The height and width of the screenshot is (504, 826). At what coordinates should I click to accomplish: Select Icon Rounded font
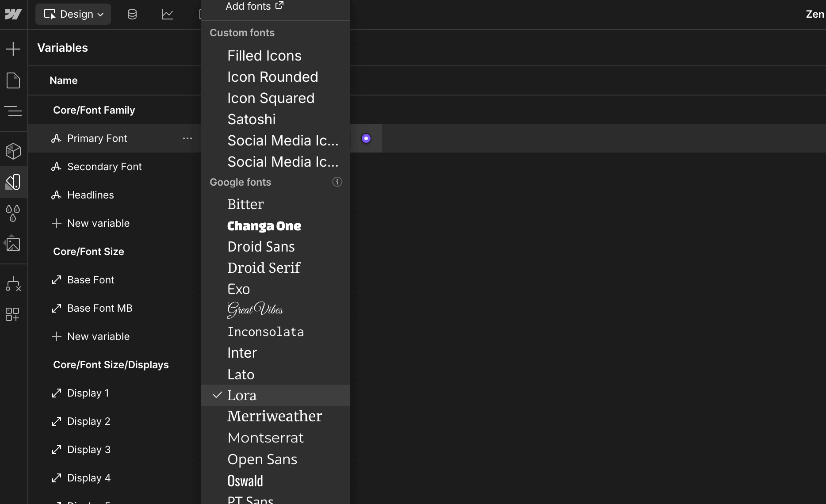tap(275, 77)
